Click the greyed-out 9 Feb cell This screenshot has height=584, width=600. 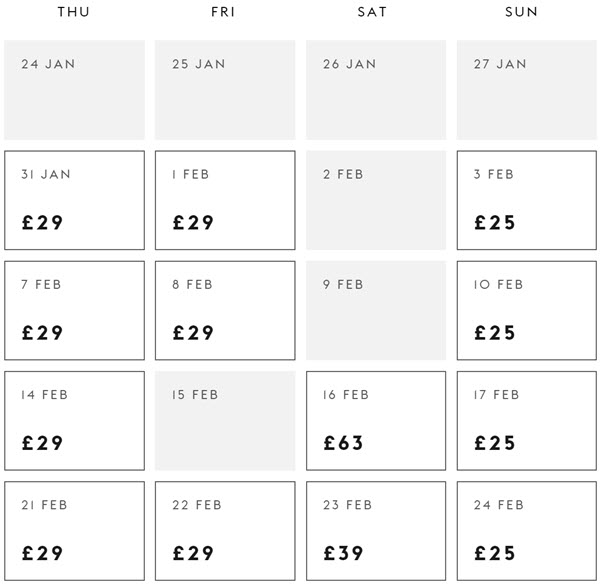[376, 310]
